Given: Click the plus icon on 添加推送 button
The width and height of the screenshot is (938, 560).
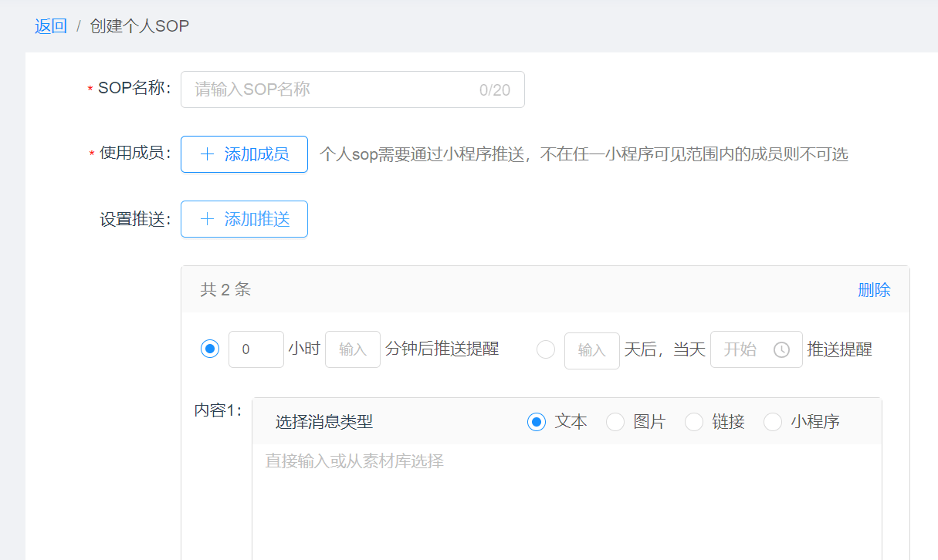Looking at the screenshot, I should coord(205,218).
